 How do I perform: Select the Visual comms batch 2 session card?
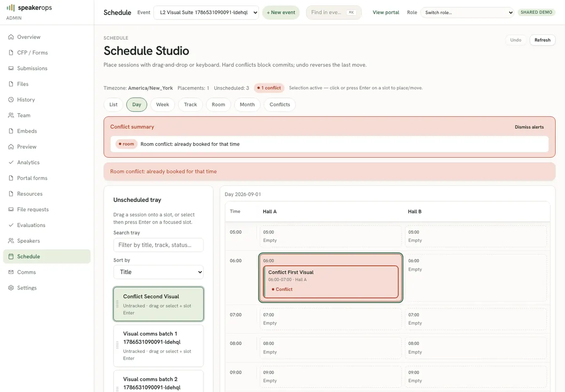[x=158, y=381]
